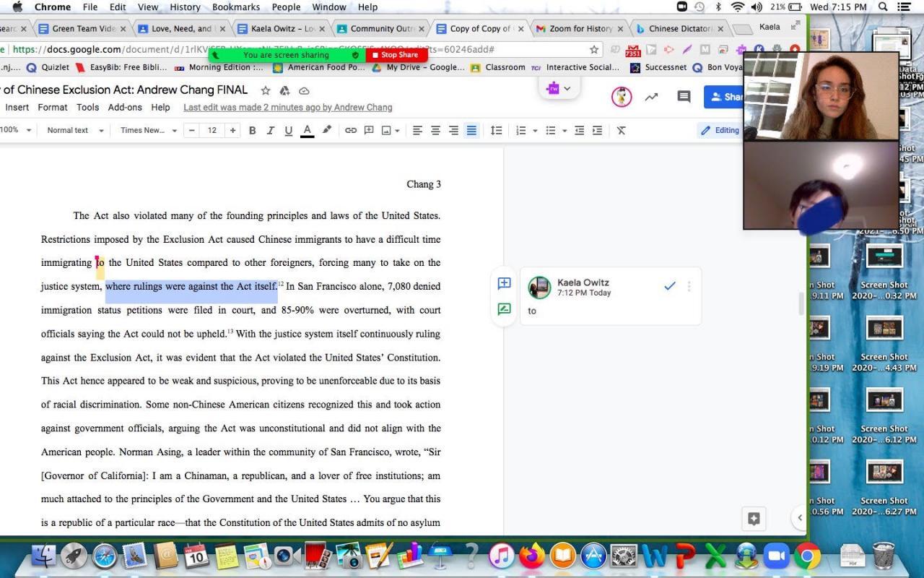The image size is (924, 578).
Task: Open the Help menu in Google Docs
Action: (x=160, y=107)
